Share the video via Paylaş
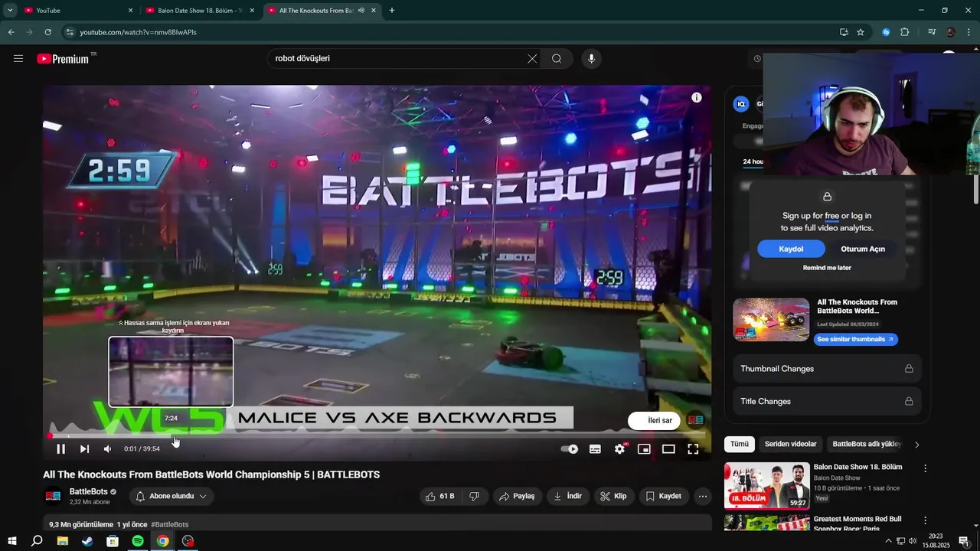 click(x=517, y=496)
